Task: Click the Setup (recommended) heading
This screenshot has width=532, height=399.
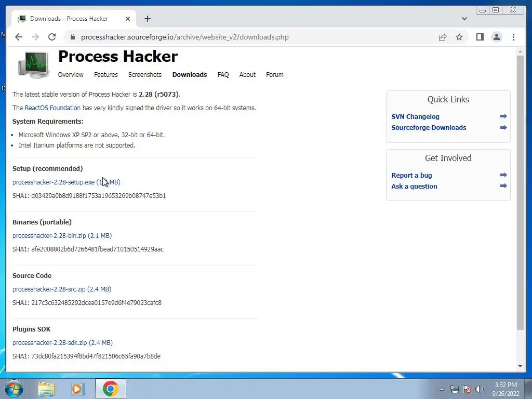Action: (47, 169)
